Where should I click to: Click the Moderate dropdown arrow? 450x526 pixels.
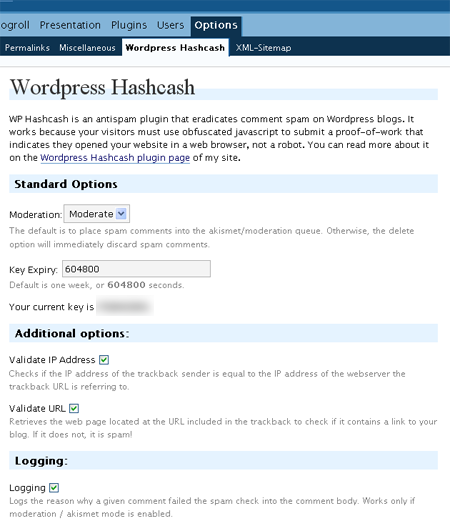tap(121, 213)
